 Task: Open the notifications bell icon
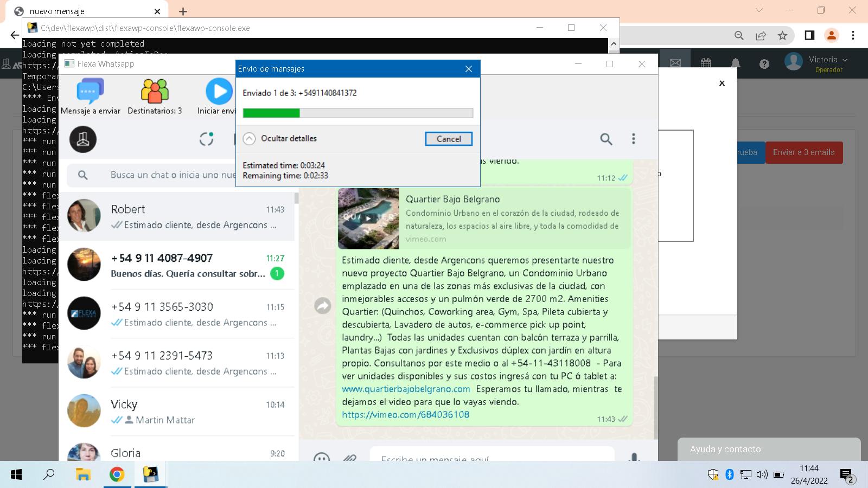pos(736,63)
